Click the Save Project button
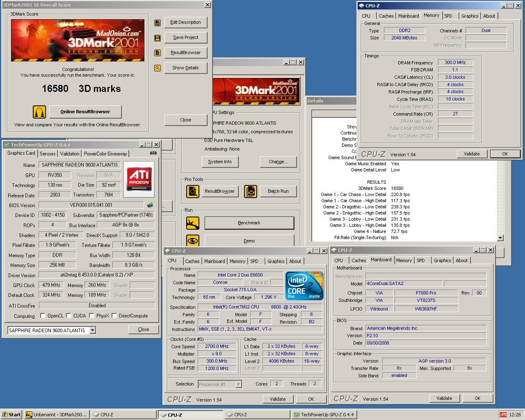The height and width of the screenshot is (420, 525). pyautogui.click(x=185, y=38)
